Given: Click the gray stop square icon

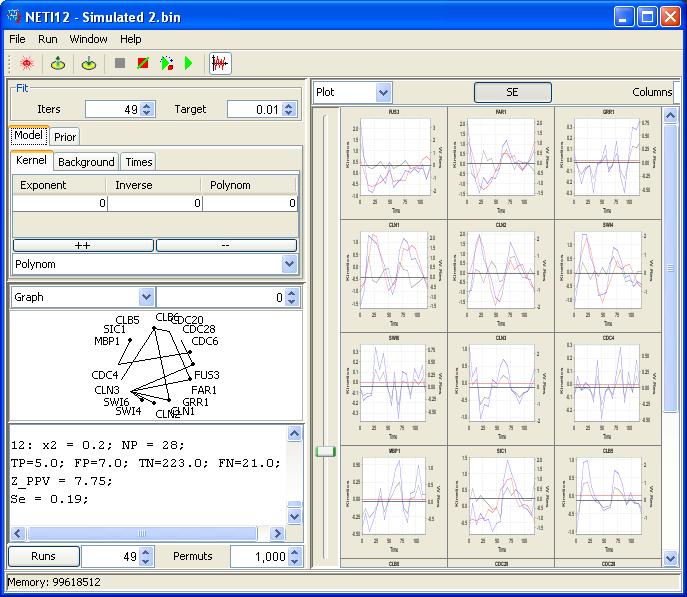Looking at the screenshot, I should (x=120, y=64).
